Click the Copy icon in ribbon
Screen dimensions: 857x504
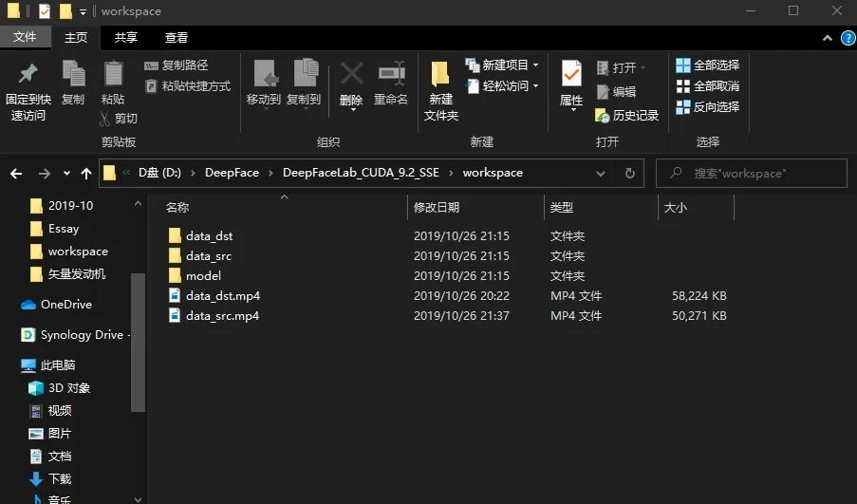(73, 76)
